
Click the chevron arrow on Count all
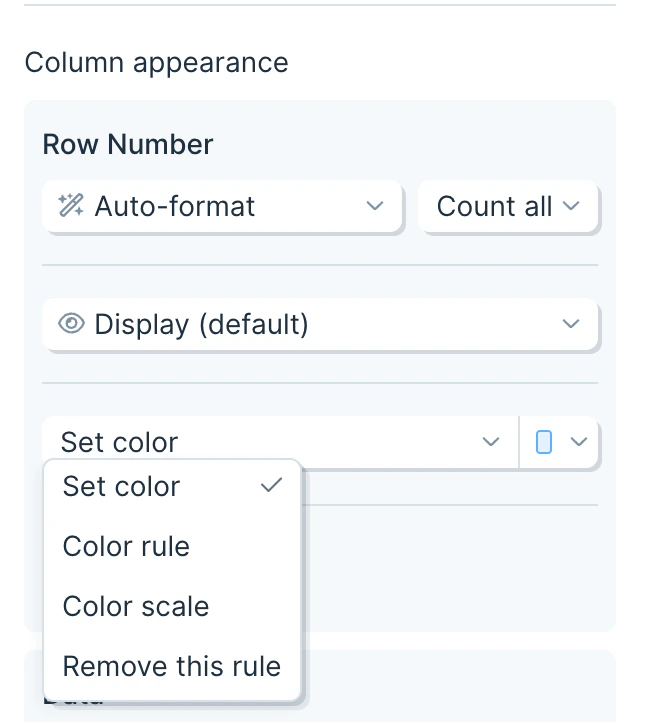point(571,206)
